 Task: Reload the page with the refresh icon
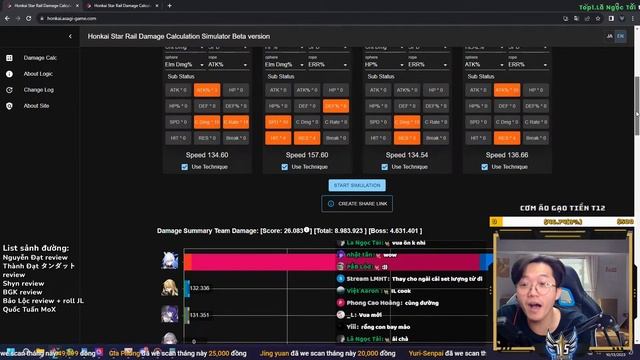point(29,18)
